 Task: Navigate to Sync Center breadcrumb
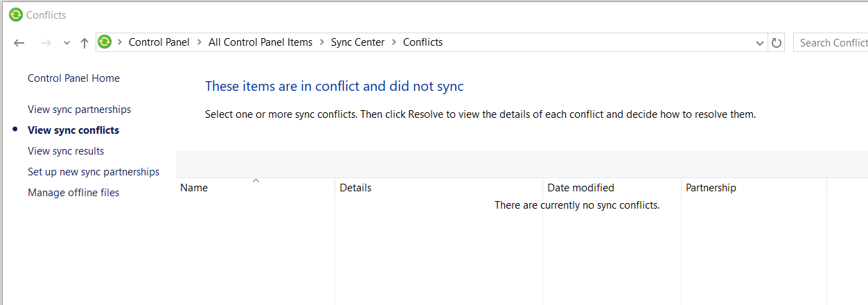(357, 42)
